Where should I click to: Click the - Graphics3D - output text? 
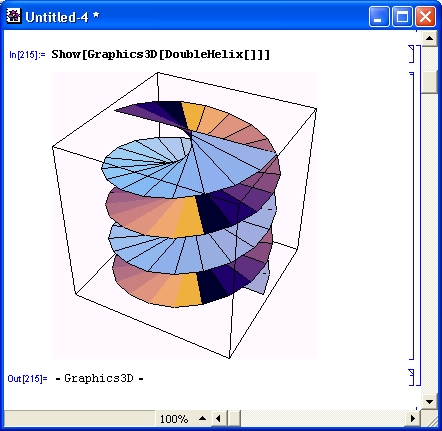[100, 378]
